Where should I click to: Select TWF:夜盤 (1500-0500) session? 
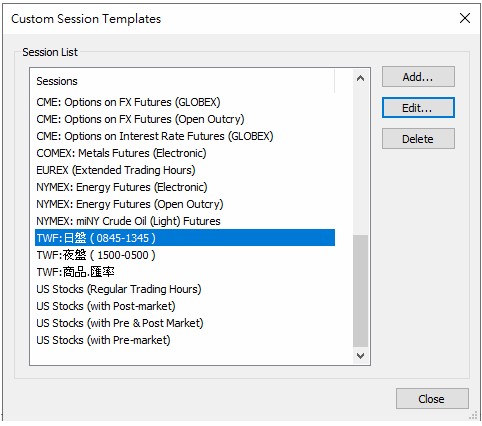(x=185, y=255)
